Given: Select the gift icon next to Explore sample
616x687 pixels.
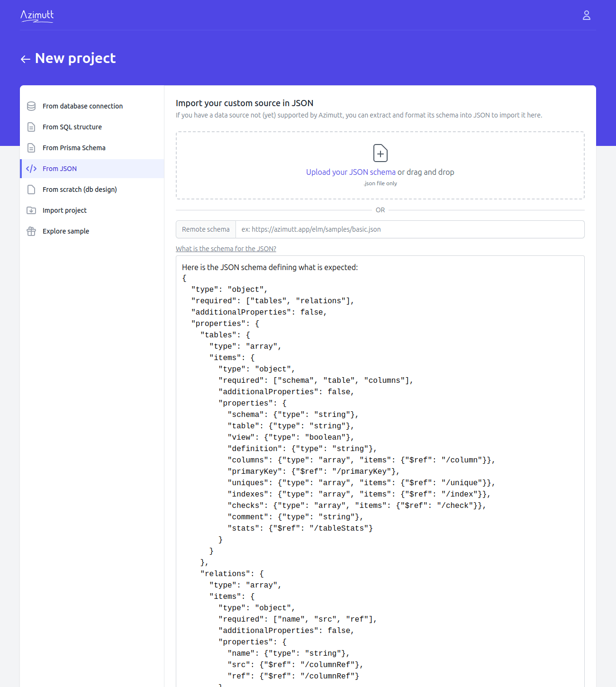Looking at the screenshot, I should (31, 231).
